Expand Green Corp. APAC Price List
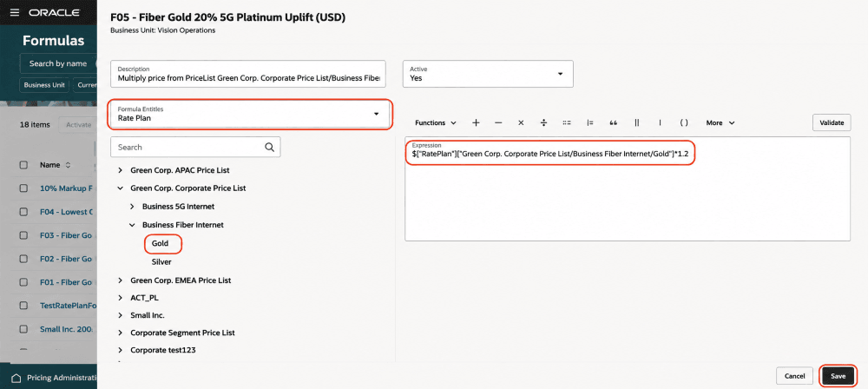868x389 pixels. (120, 170)
